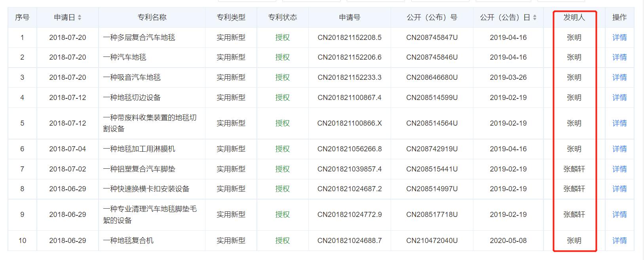Click publication number CN208514564U

pyautogui.click(x=432, y=123)
